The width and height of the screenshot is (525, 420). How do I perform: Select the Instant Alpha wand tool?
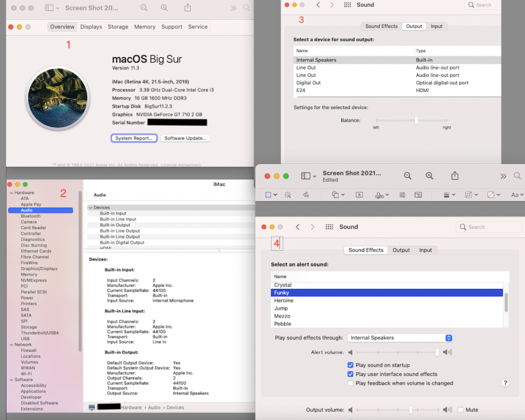287,195
